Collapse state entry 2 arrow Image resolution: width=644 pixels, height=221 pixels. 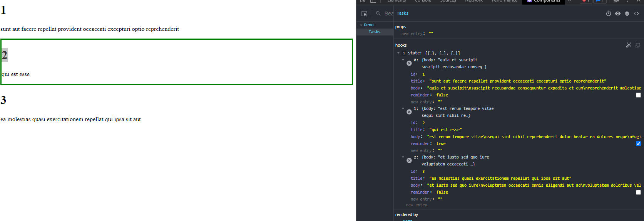click(403, 157)
